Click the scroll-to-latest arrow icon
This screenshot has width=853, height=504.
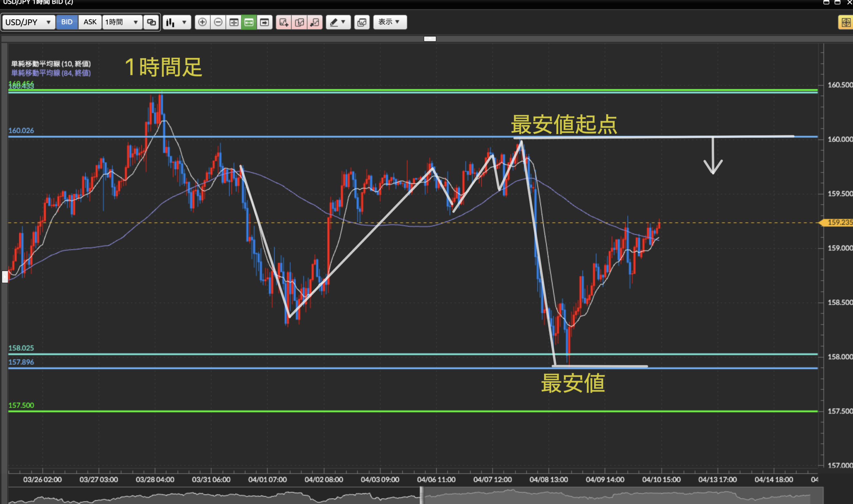pyautogui.click(x=264, y=22)
